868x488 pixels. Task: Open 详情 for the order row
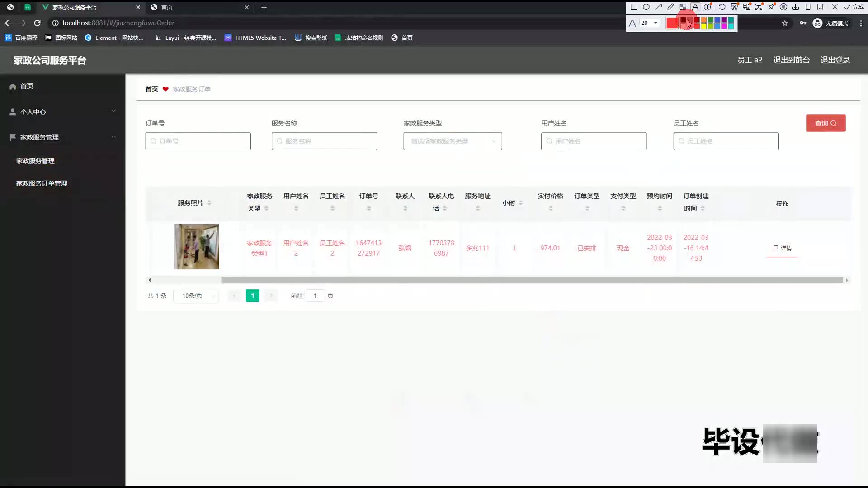(x=782, y=248)
